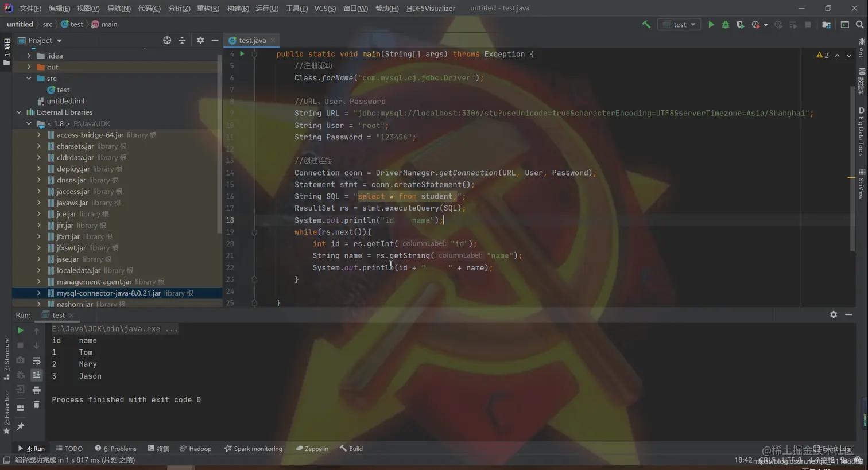The image size is (868, 470).
Task: Click src breadcrumb in navigation bar
Action: (48, 24)
